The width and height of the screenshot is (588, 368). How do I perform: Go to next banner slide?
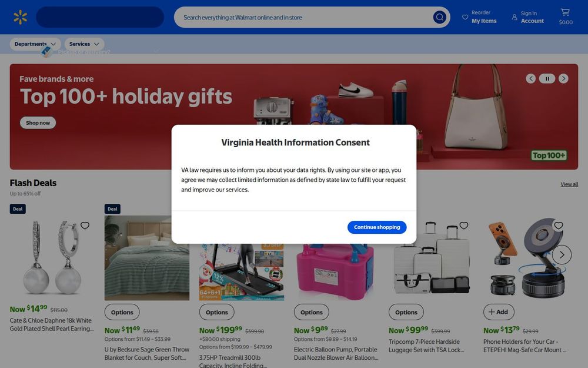(563, 78)
